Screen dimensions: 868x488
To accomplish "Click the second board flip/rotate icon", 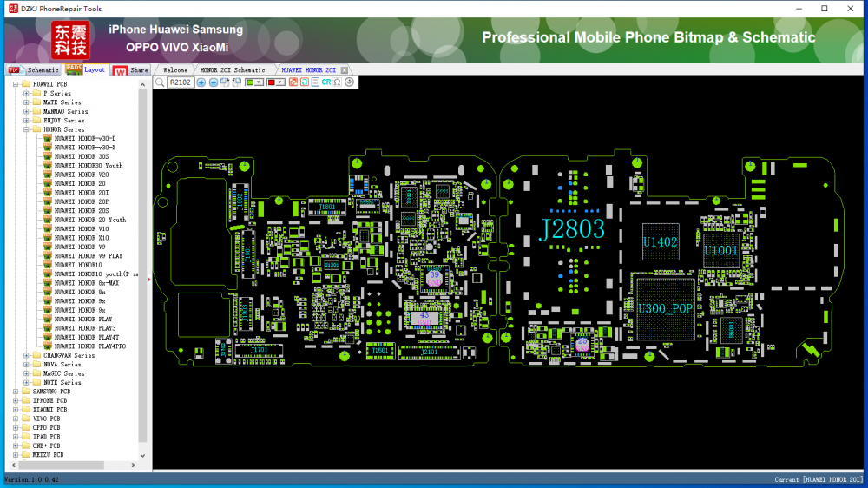I will 237,82.
